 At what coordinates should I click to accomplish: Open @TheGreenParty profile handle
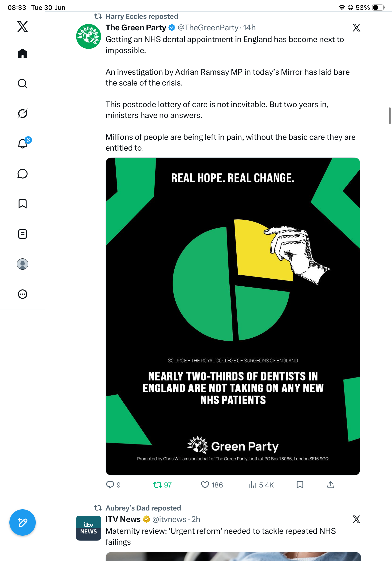click(208, 28)
